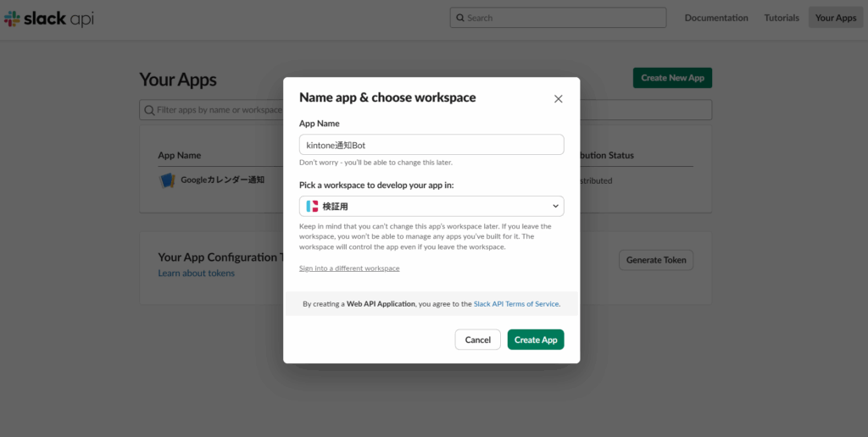Open Sign into a different workspace link
Image resolution: width=868 pixels, height=437 pixels.
pos(349,268)
